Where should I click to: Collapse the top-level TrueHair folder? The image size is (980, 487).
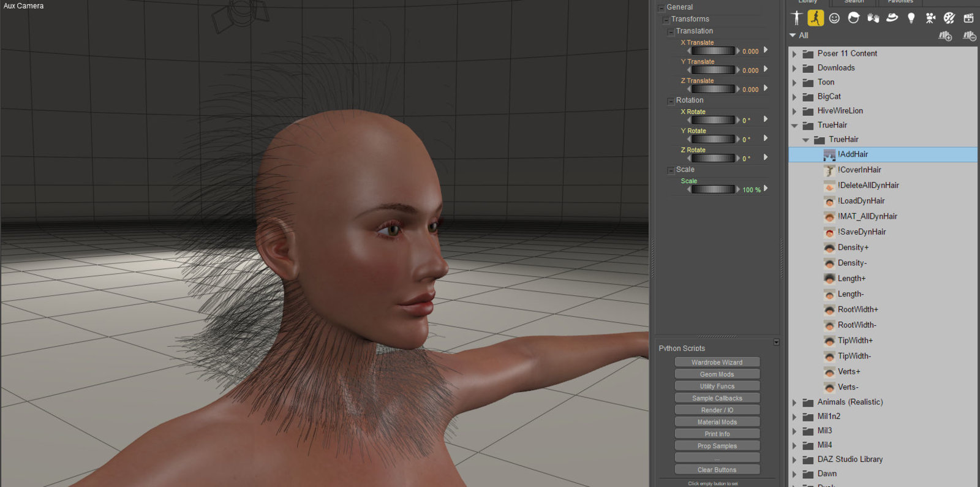tap(794, 126)
